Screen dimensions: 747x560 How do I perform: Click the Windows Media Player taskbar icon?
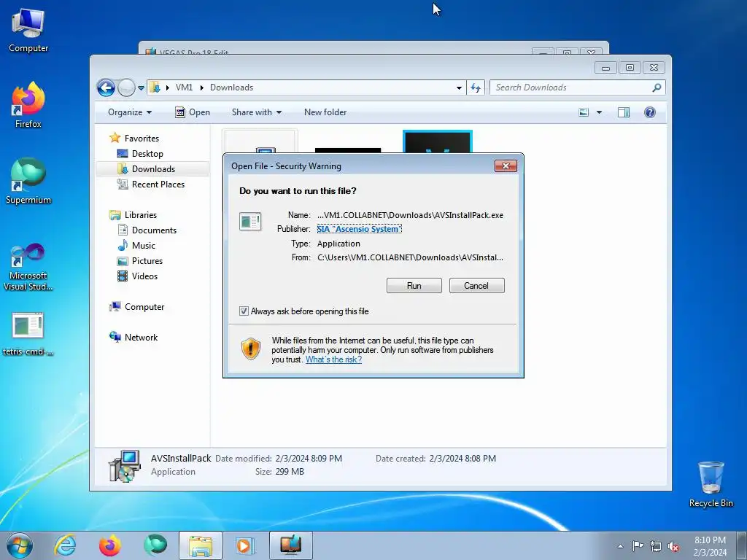point(246,545)
